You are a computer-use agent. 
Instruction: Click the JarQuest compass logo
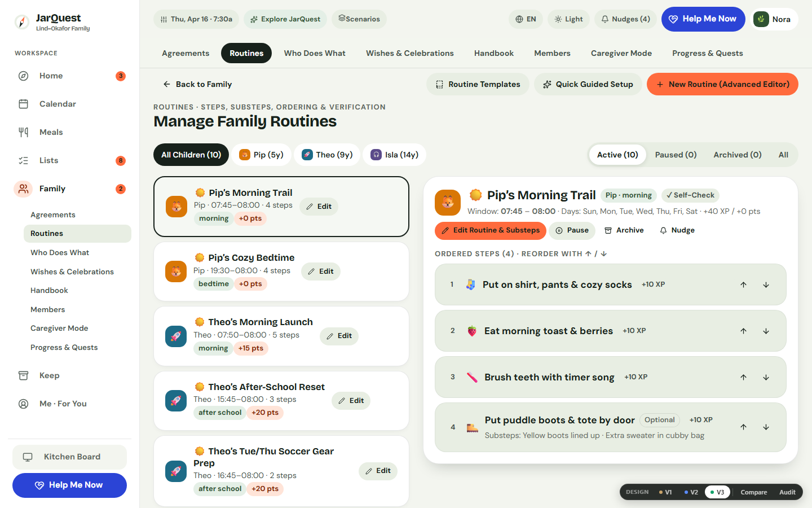click(x=22, y=22)
